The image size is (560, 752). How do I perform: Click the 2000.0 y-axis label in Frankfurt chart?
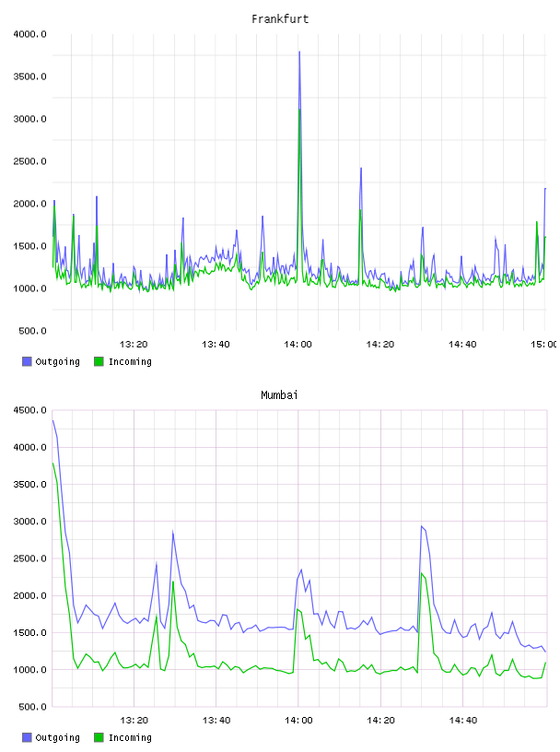tap(29, 204)
